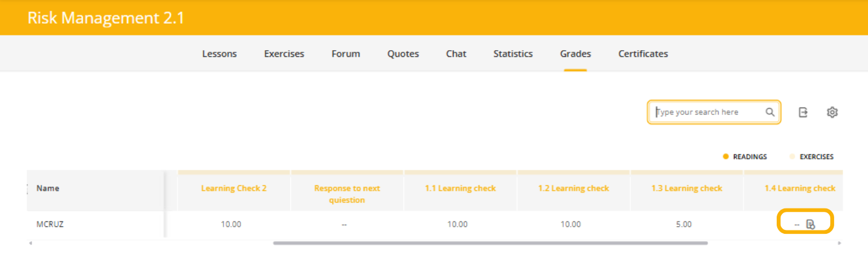Image resolution: width=868 pixels, height=253 pixels.
Task: Focus the 'Type your search here' field
Action: point(707,112)
